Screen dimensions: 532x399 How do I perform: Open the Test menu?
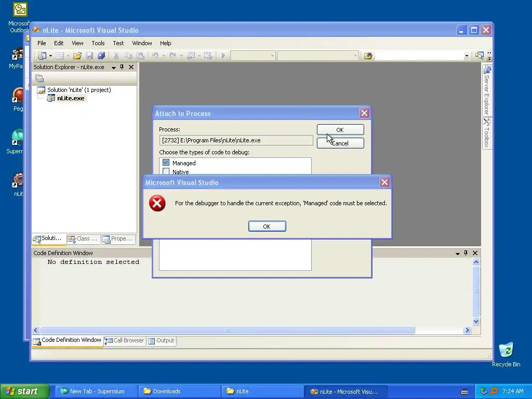[118, 43]
